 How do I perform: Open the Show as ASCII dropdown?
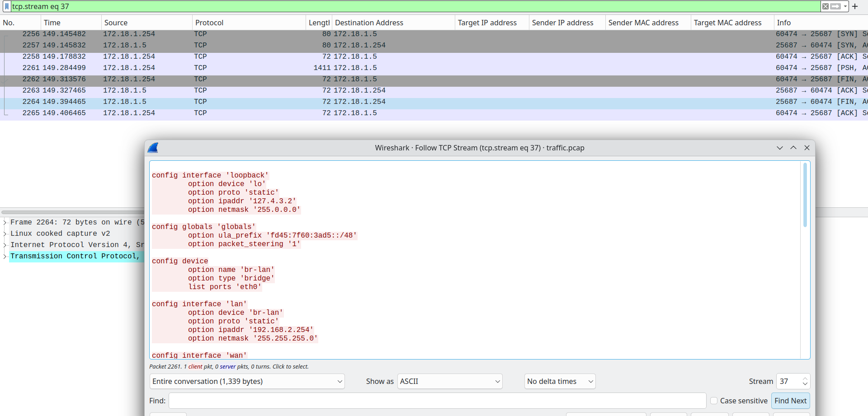click(x=450, y=381)
